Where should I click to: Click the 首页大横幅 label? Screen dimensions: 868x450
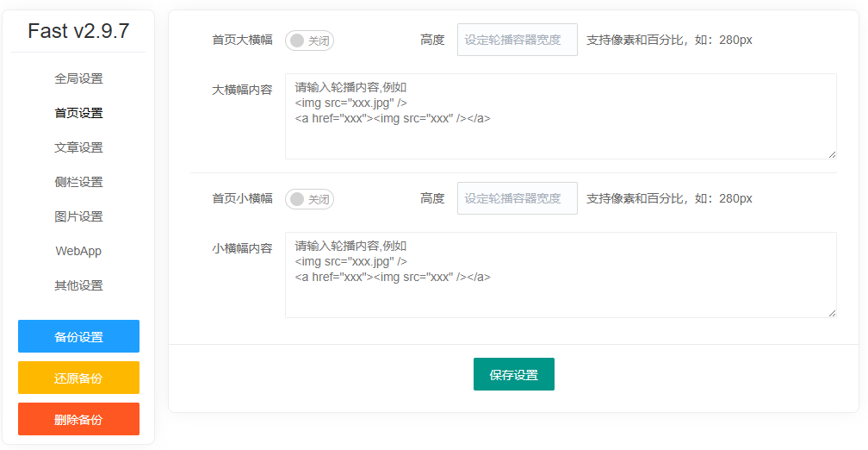click(x=243, y=40)
